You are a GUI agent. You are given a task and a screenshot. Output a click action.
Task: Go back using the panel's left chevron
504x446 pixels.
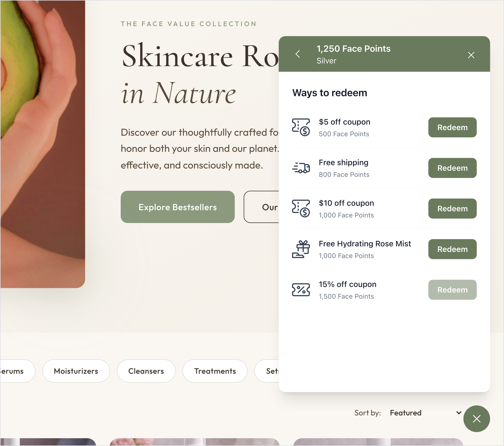tap(298, 54)
